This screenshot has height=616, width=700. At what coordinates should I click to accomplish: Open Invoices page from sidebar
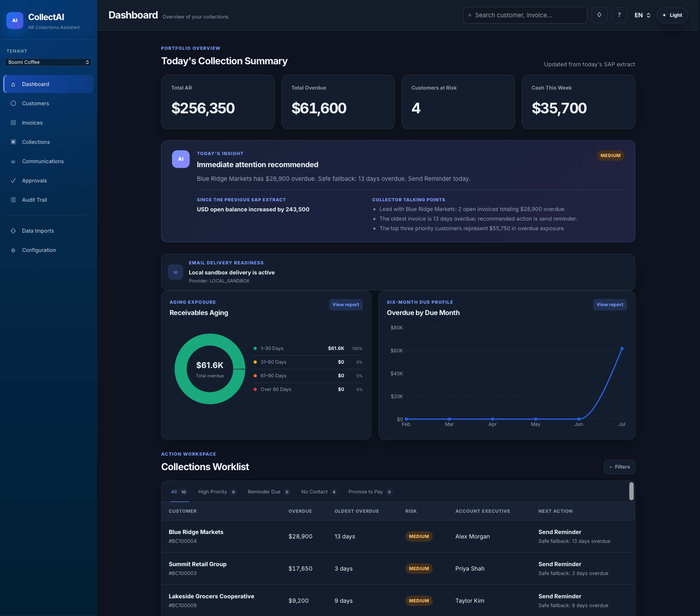pos(48,123)
